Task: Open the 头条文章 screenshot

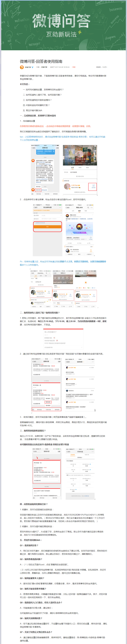Action: (x=86, y=289)
